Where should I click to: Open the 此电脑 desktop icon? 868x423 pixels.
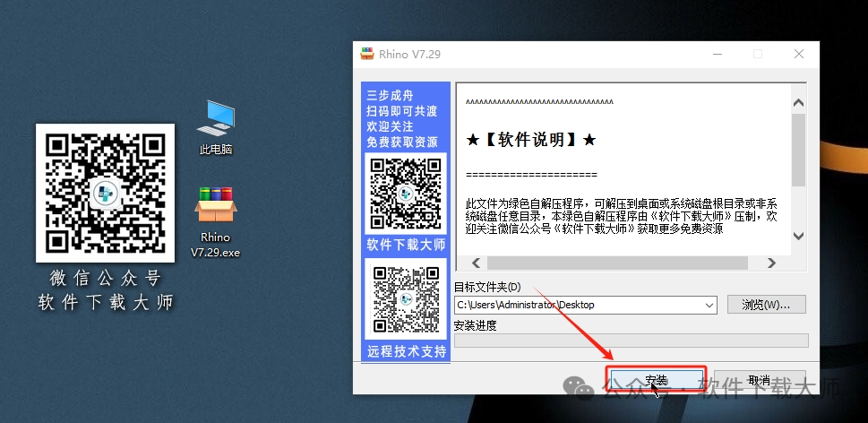[215, 127]
